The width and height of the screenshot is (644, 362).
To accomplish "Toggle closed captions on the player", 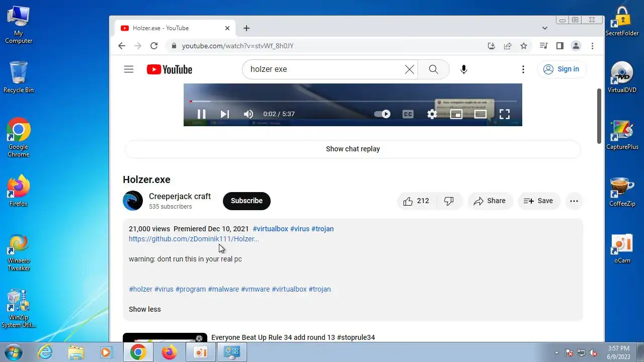I will [408, 114].
